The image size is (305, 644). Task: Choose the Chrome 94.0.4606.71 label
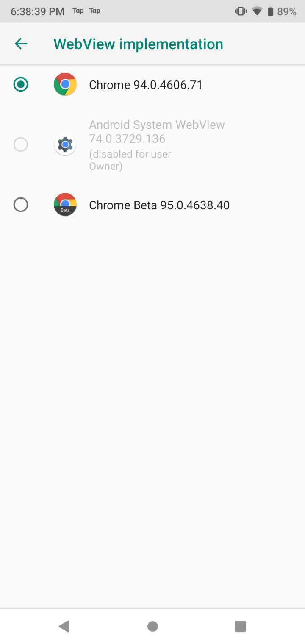coord(146,85)
